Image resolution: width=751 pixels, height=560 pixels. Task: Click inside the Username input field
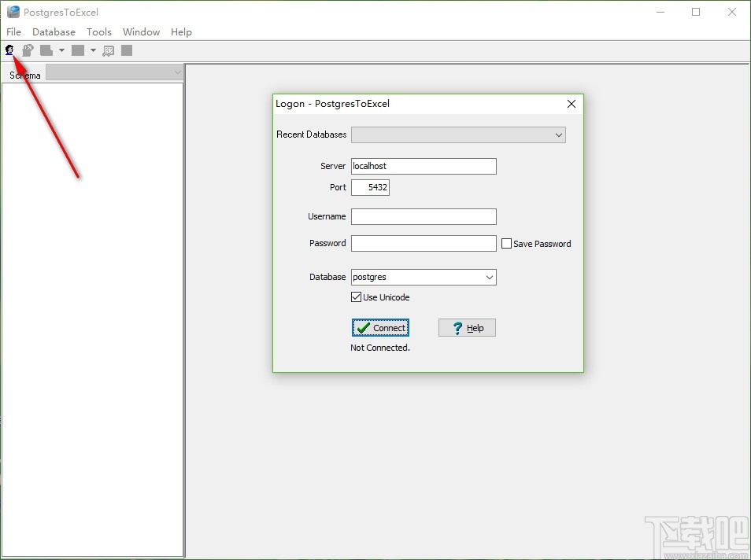pyautogui.click(x=424, y=216)
